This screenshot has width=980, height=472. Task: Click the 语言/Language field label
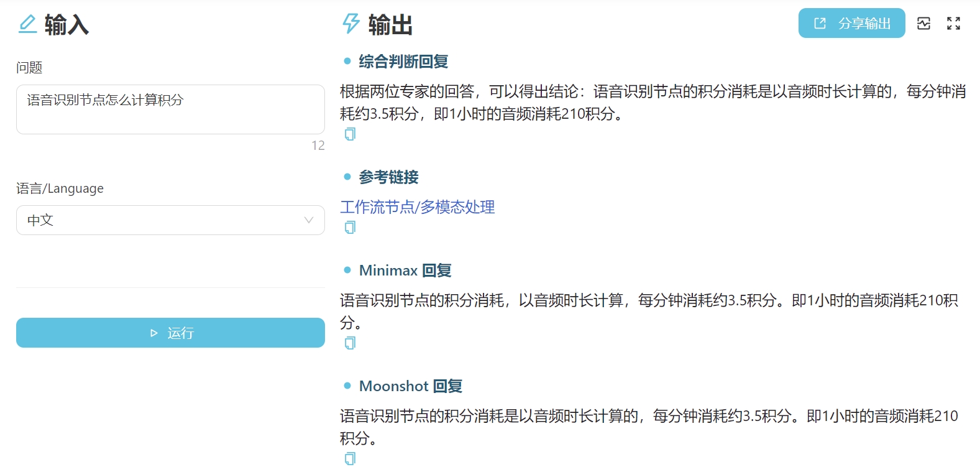point(60,188)
